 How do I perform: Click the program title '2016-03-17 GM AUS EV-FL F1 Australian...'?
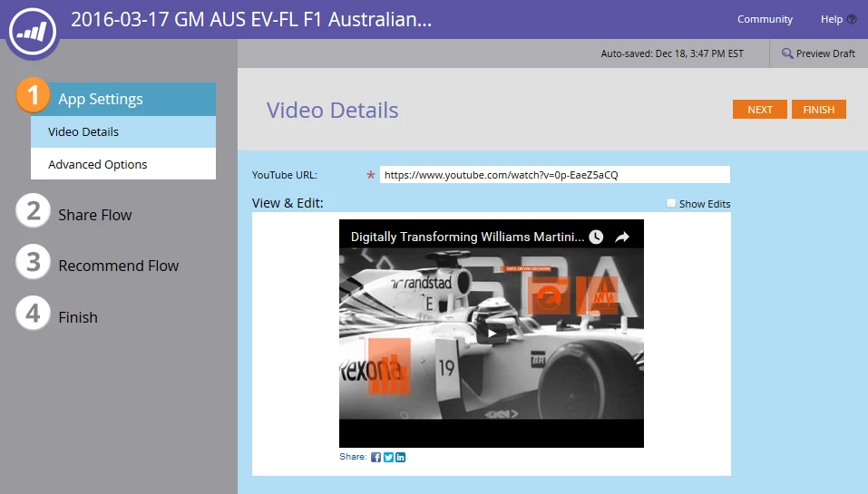tap(251, 19)
